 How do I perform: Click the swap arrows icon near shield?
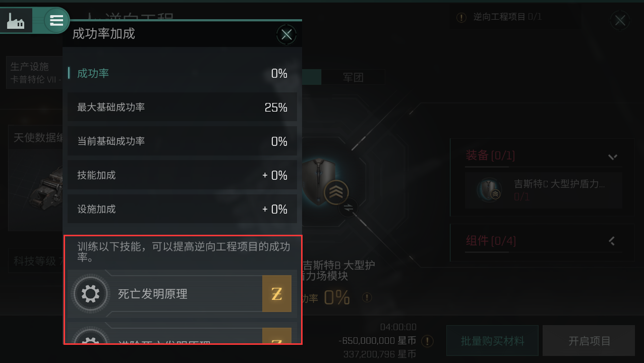point(348,207)
